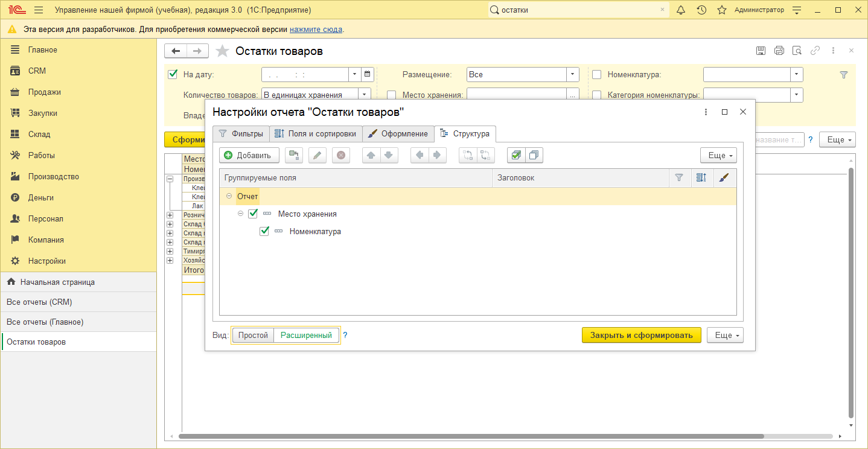Save report with the diskette icon
868x449 pixels.
tap(761, 51)
